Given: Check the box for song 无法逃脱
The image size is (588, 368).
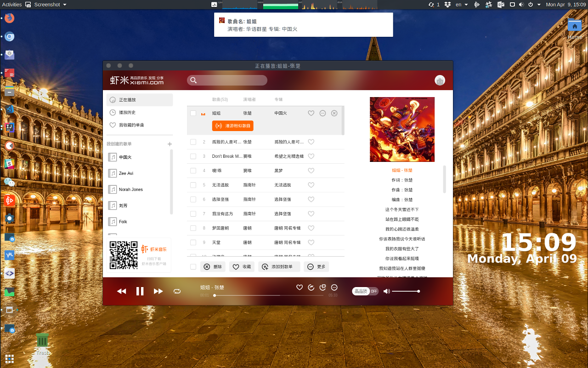Looking at the screenshot, I should [193, 185].
